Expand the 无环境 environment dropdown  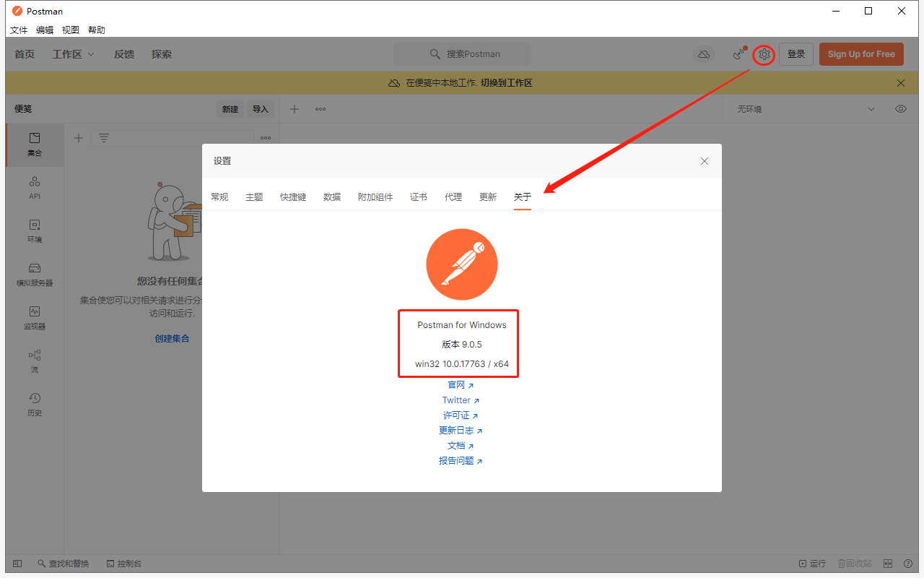806,109
